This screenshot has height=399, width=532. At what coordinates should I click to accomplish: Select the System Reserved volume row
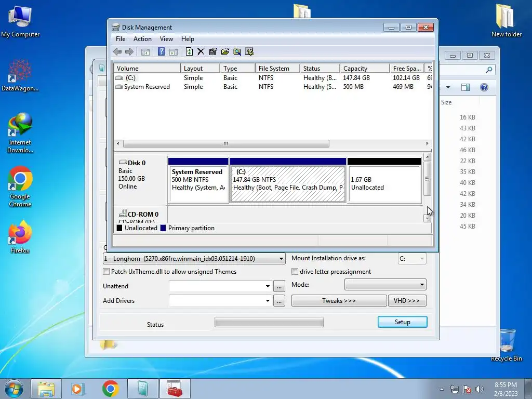click(273, 87)
